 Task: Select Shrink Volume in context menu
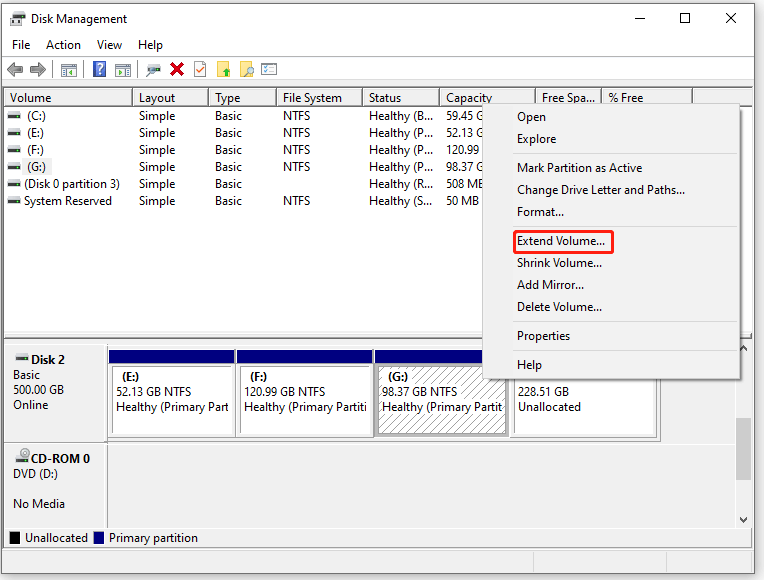tap(559, 263)
